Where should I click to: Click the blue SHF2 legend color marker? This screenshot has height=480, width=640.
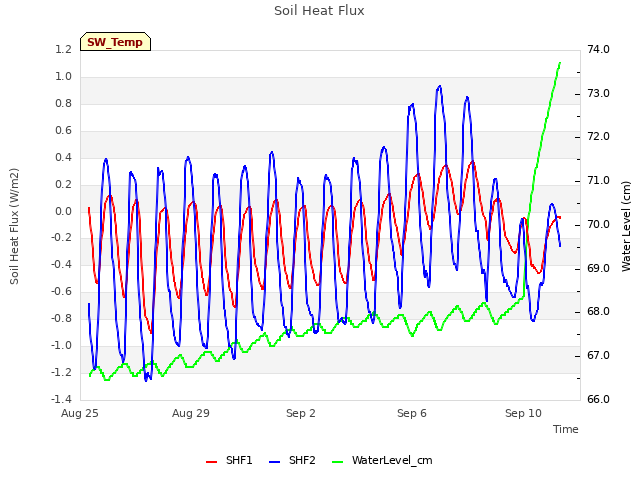274,462
